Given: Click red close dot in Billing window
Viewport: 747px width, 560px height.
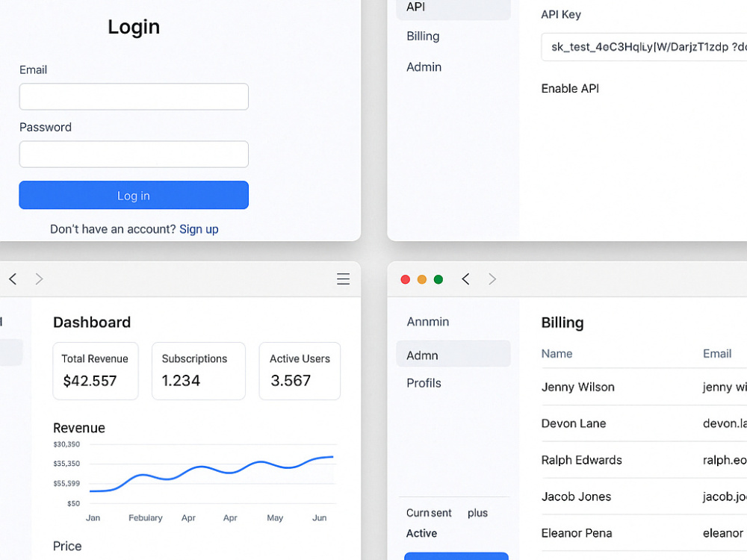Looking at the screenshot, I should click(406, 279).
